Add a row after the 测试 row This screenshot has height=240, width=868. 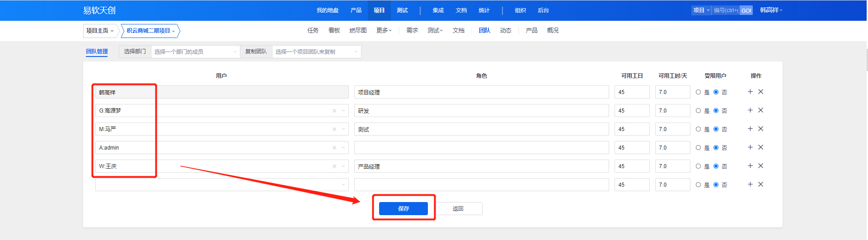(x=750, y=129)
